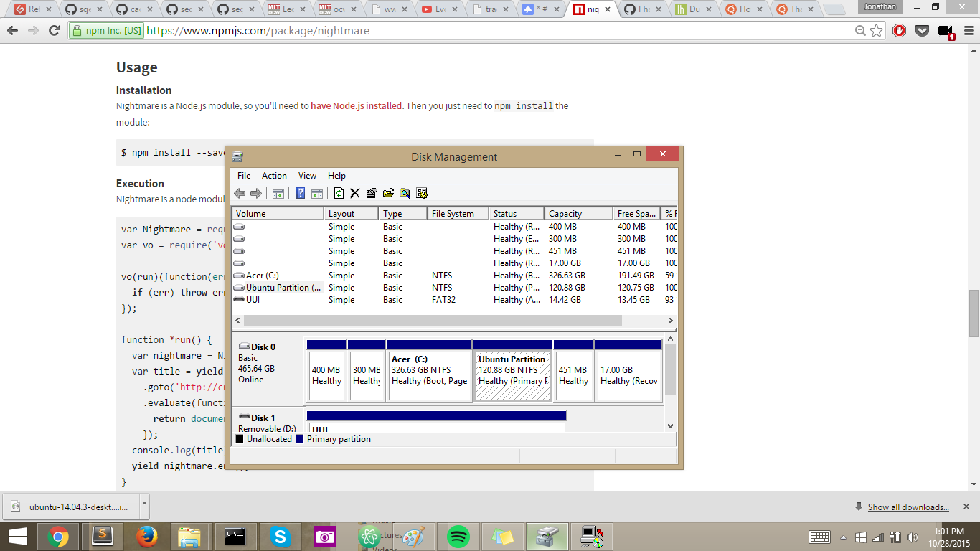980x551 pixels.
Task: Click the Refresh toolbar icon in Disk Management
Action: (339, 193)
